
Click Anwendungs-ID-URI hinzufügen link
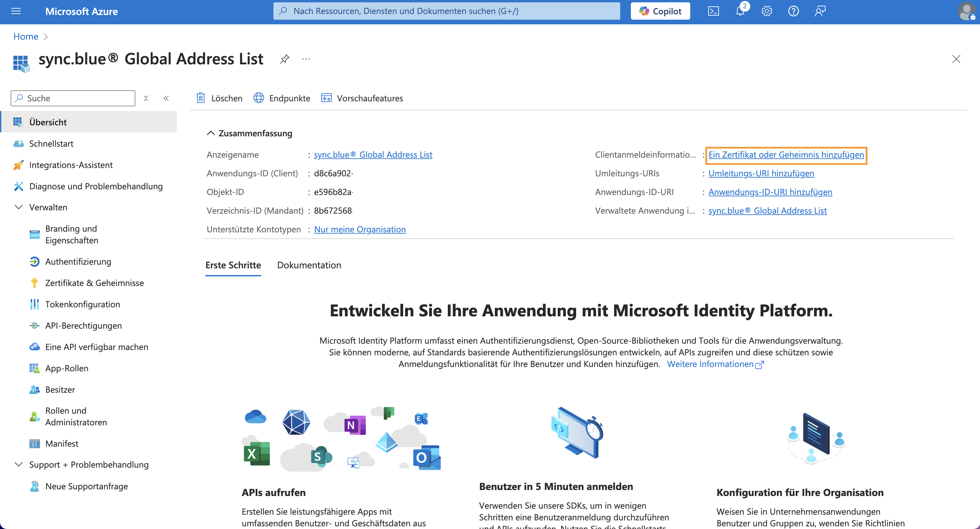tap(770, 192)
